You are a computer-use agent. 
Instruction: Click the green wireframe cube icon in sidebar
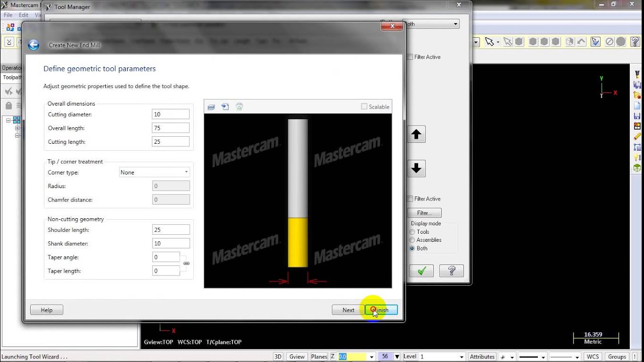click(637, 168)
